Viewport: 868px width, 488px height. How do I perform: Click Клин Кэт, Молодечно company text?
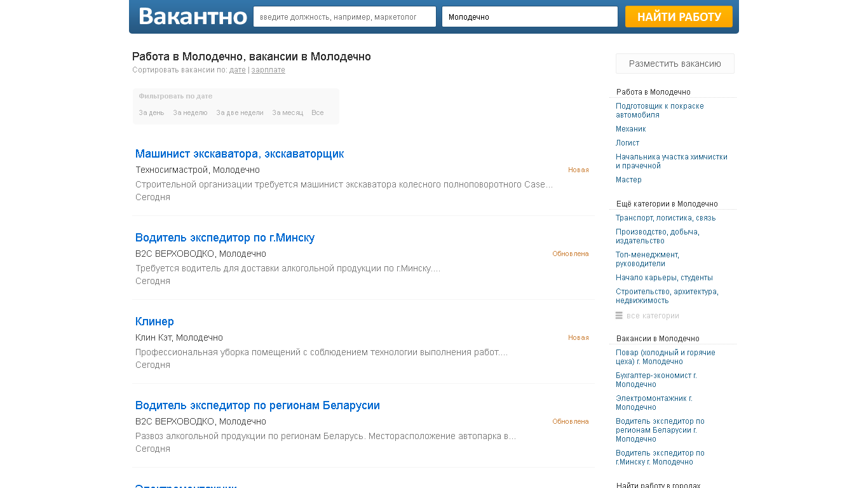click(179, 337)
